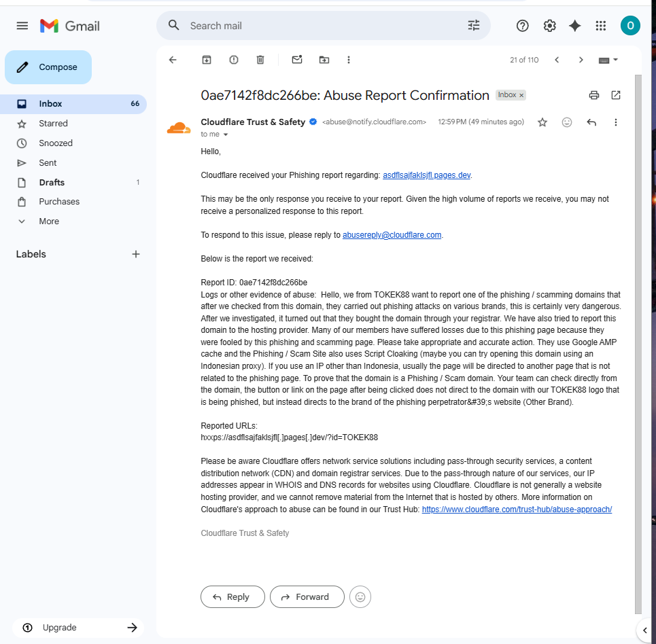Click the Upgrade storage button
The image size is (656, 644).
point(77,627)
